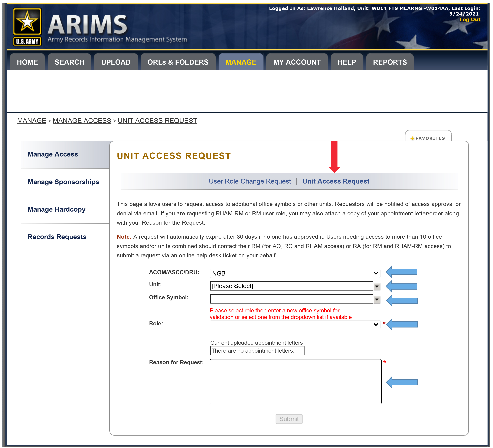
Task: Open User Role Change Request link
Action: (x=250, y=181)
